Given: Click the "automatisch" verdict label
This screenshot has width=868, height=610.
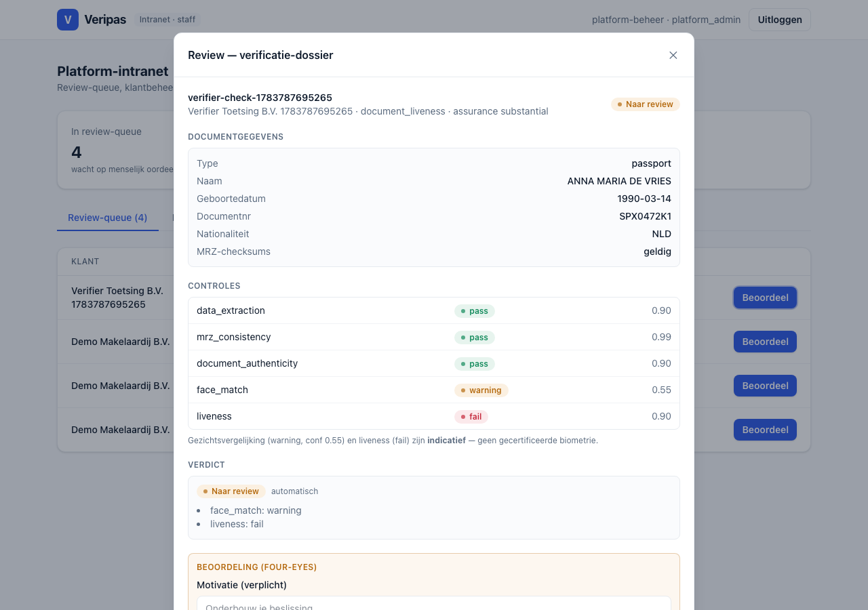Looking at the screenshot, I should point(294,491).
